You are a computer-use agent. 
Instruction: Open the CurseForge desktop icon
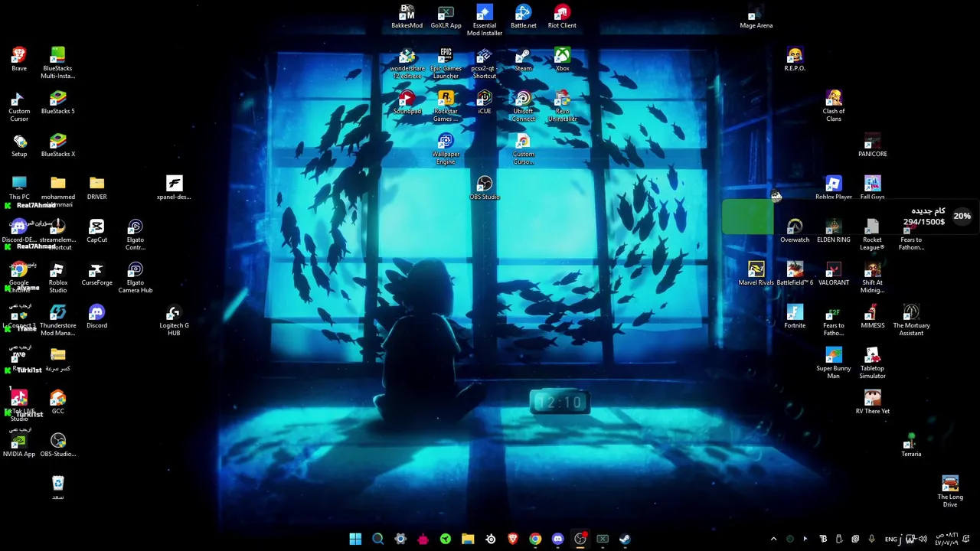pyautogui.click(x=96, y=274)
